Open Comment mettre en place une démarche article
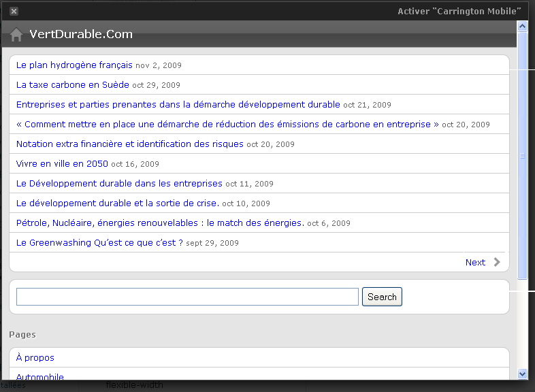Screen dimensions: 535x392 click(x=227, y=124)
